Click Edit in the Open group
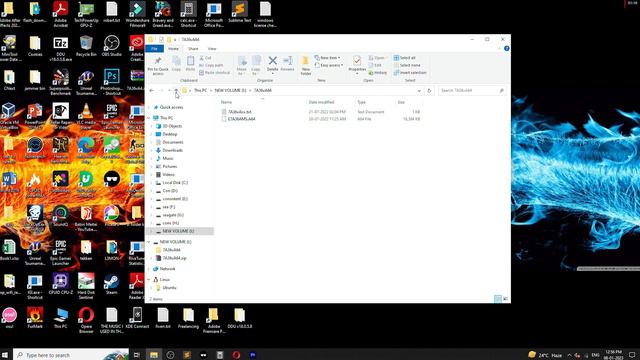This screenshot has width=640, height=360. pyautogui.click(x=375, y=65)
